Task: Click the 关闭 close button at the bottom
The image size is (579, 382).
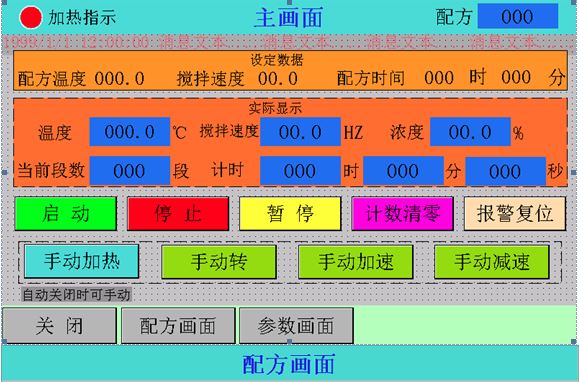Action: (x=59, y=326)
